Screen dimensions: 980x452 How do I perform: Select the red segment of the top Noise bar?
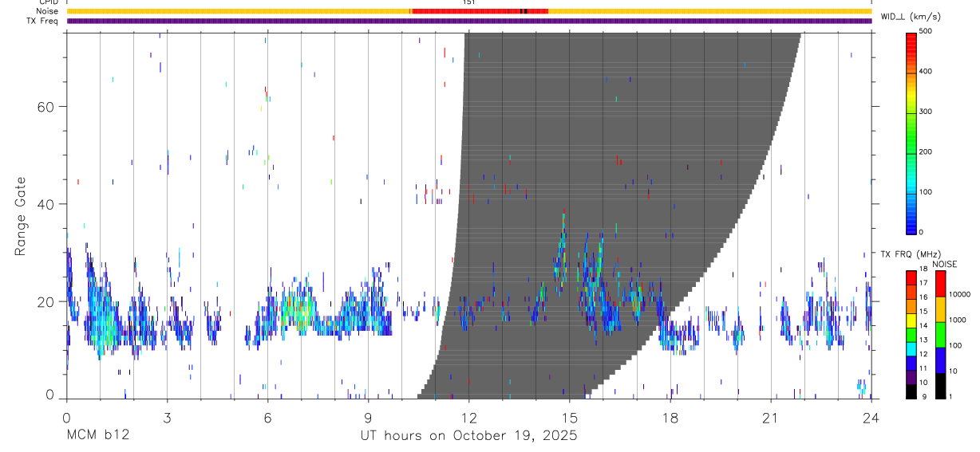coord(480,11)
